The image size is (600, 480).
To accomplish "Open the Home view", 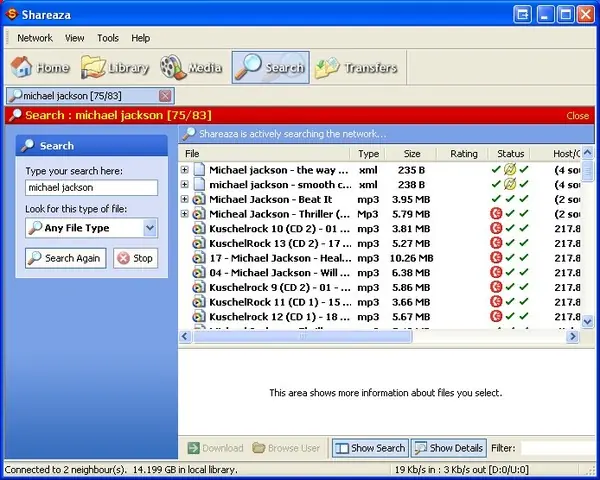I will [x=40, y=67].
